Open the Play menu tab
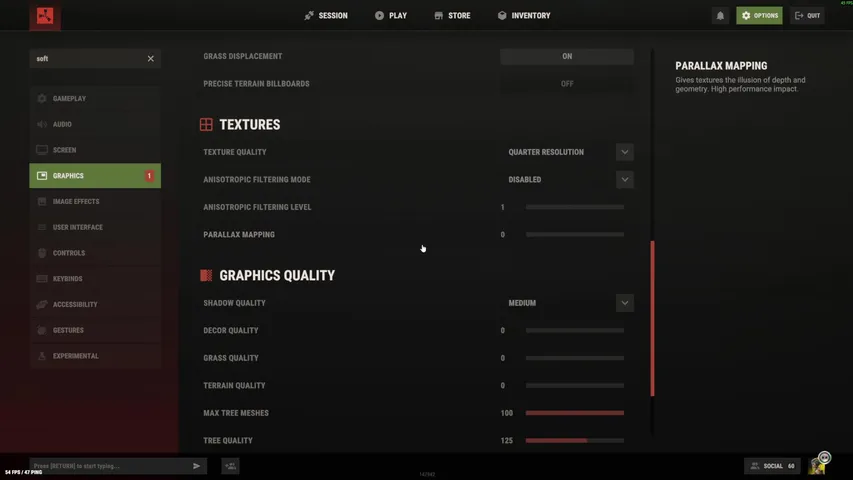853x480 pixels. tap(391, 16)
